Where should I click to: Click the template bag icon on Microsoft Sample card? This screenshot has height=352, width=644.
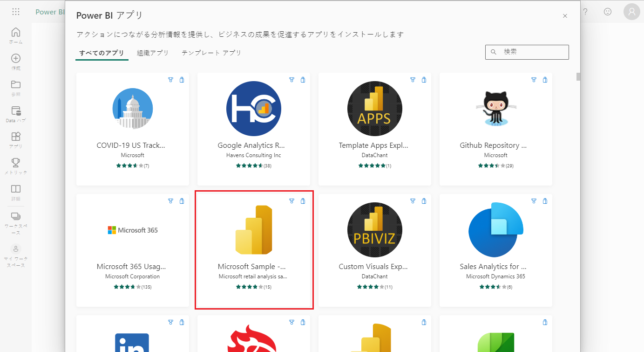tap(303, 201)
